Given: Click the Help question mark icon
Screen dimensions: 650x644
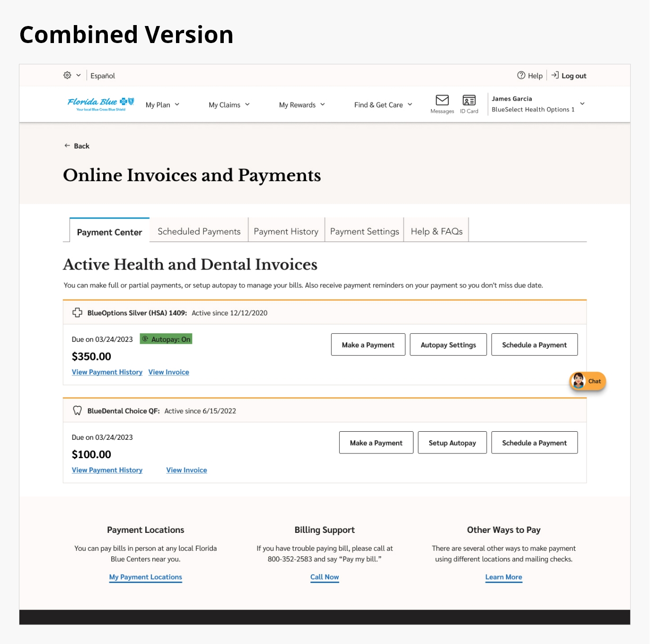Looking at the screenshot, I should (x=521, y=75).
